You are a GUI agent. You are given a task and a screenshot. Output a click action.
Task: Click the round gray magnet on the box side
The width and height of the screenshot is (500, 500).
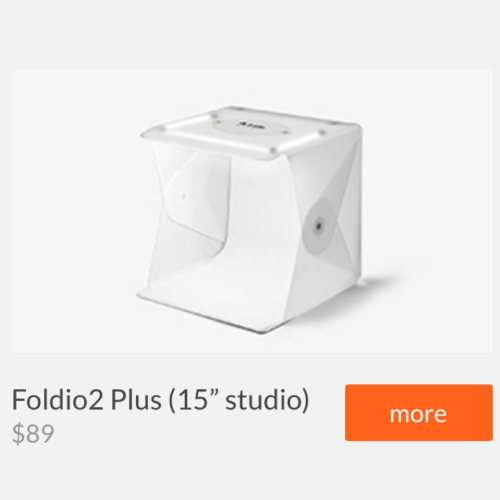point(319,227)
